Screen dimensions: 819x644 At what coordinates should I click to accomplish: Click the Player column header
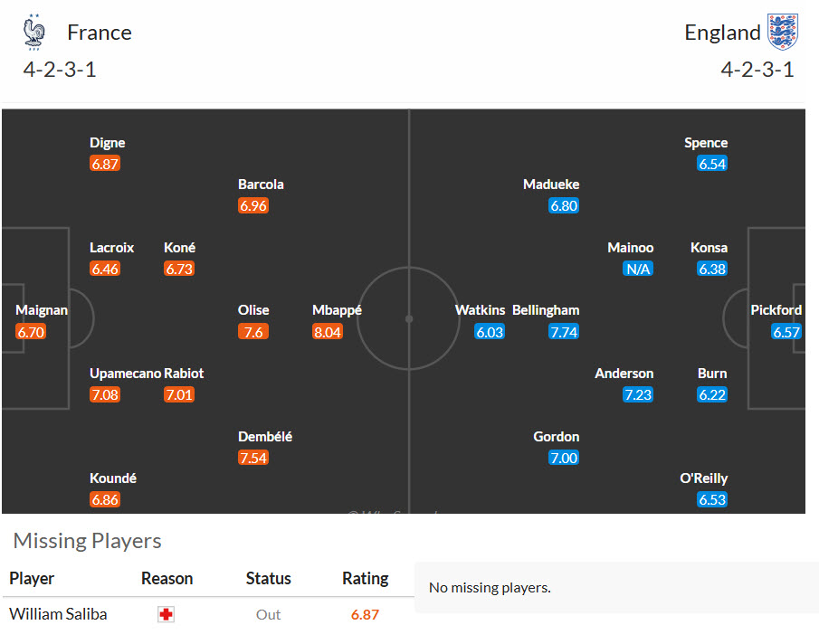(32, 578)
